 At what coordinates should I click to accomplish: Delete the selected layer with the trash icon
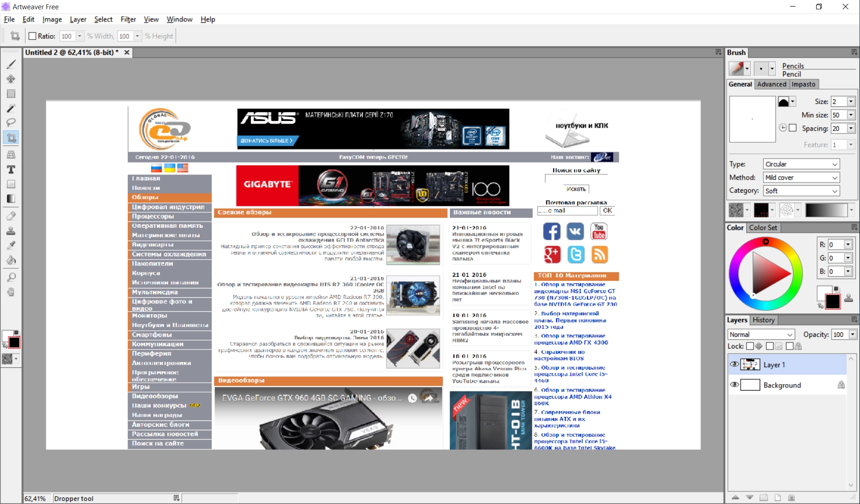coord(791,497)
